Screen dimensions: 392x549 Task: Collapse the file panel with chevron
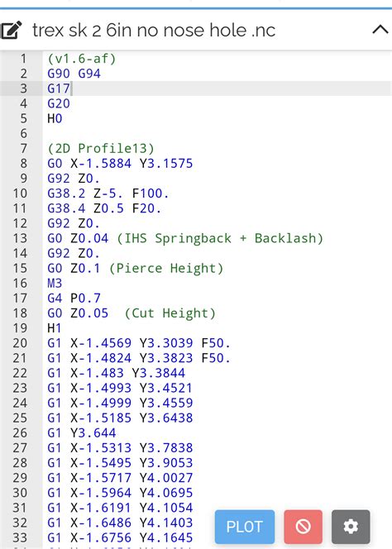(380, 30)
